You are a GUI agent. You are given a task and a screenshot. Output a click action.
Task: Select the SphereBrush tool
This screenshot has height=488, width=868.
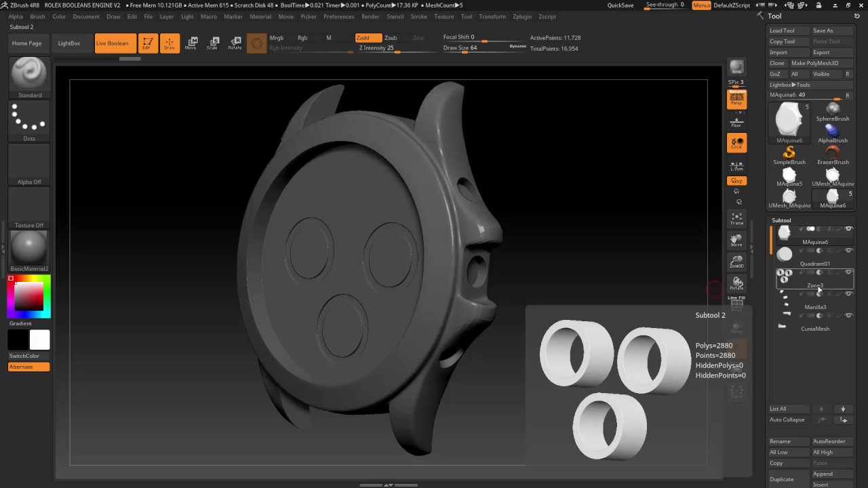click(x=833, y=112)
